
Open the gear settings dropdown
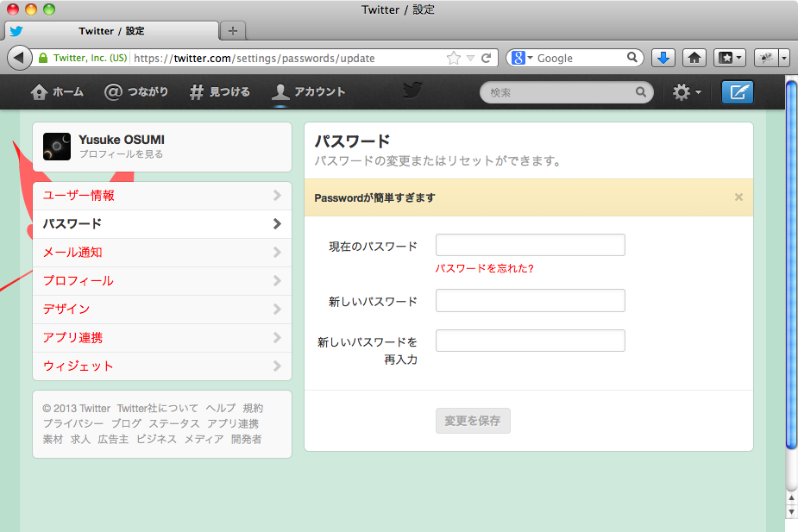[x=687, y=92]
